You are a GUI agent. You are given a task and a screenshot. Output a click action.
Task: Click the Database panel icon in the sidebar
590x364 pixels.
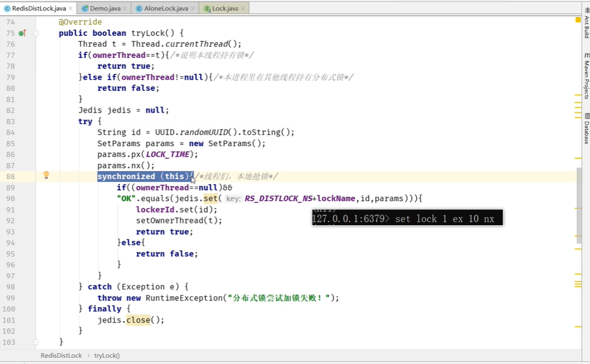click(587, 116)
